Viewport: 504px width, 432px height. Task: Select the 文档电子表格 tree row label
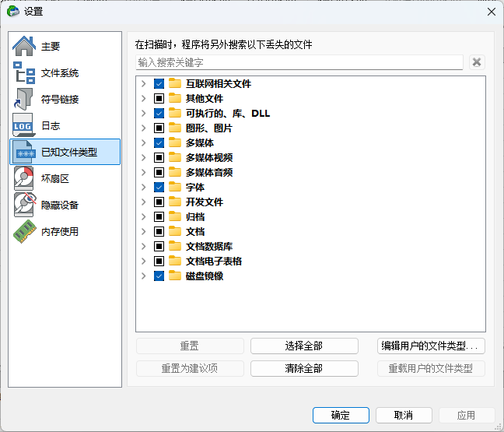coord(214,262)
